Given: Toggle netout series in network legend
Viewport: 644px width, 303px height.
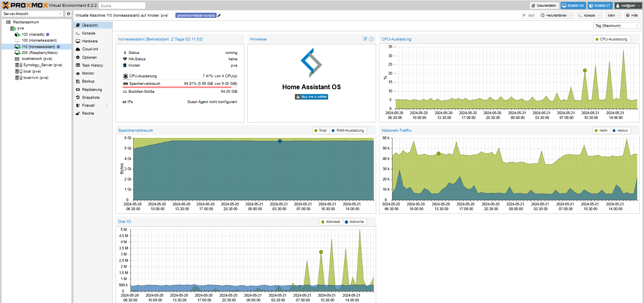Looking at the screenshot, I should pos(620,130).
